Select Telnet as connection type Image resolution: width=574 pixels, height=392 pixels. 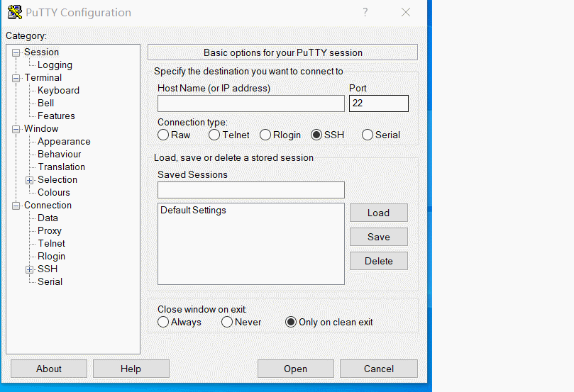pyautogui.click(x=214, y=135)
